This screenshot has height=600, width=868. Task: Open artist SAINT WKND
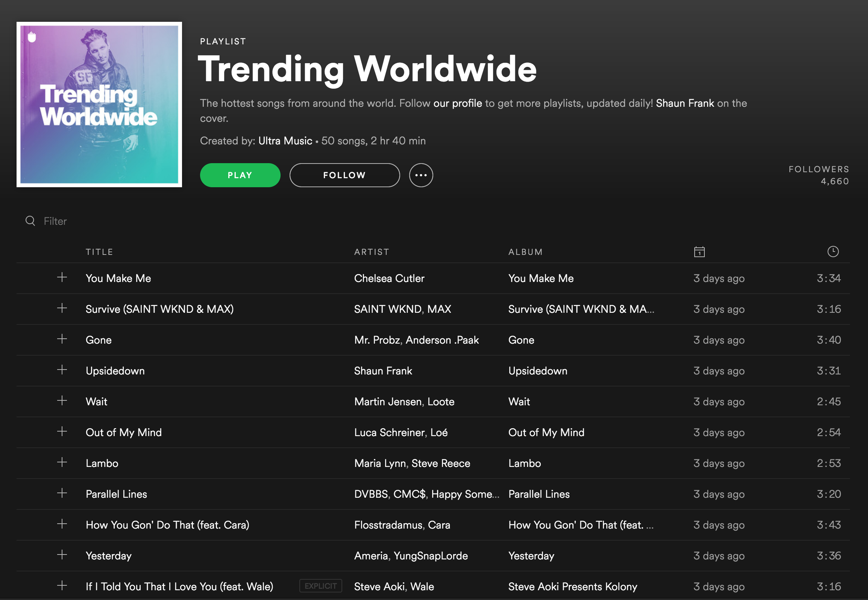click(x=388, y=309)
